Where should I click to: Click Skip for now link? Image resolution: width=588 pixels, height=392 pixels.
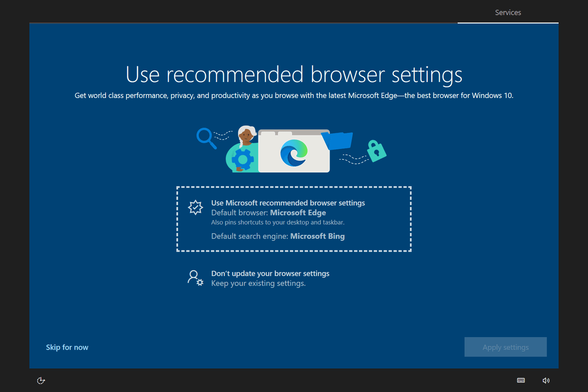point(67,347)
